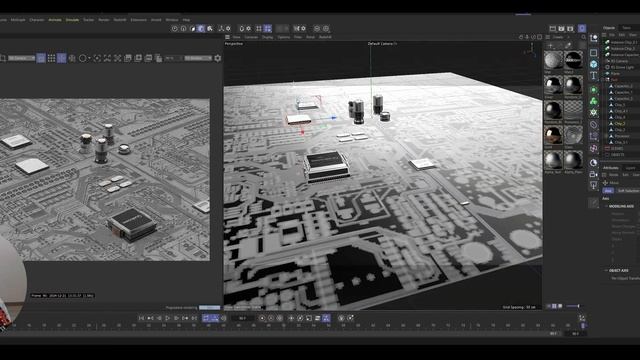Toggle the highlighted loop button in timeline controls
640x360 pixels.
click(206, 318)
